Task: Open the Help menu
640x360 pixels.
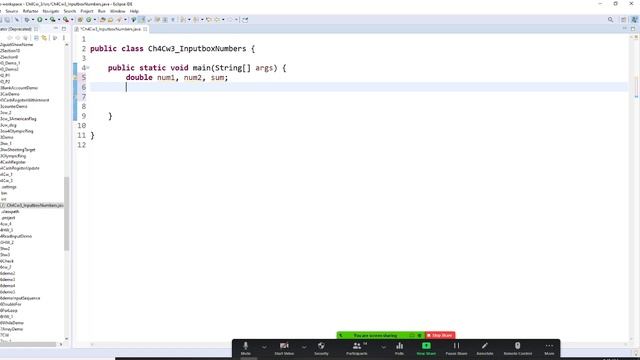Action: point(134,11)
